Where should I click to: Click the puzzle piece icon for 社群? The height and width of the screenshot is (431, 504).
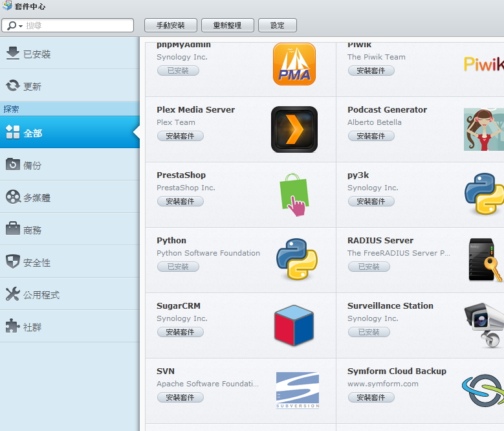point(13,326)
